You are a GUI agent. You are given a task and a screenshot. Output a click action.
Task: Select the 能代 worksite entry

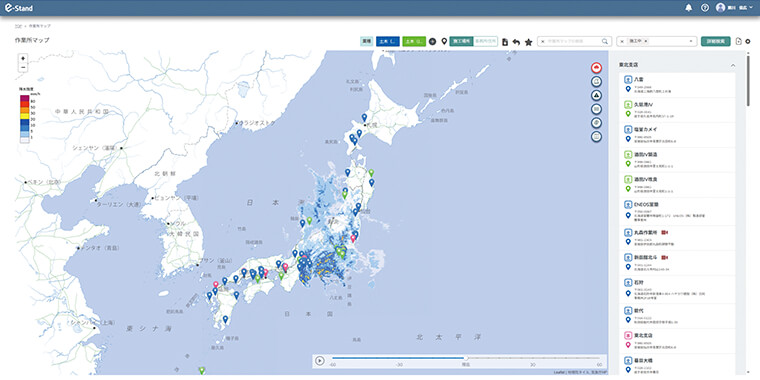[677, 316]
